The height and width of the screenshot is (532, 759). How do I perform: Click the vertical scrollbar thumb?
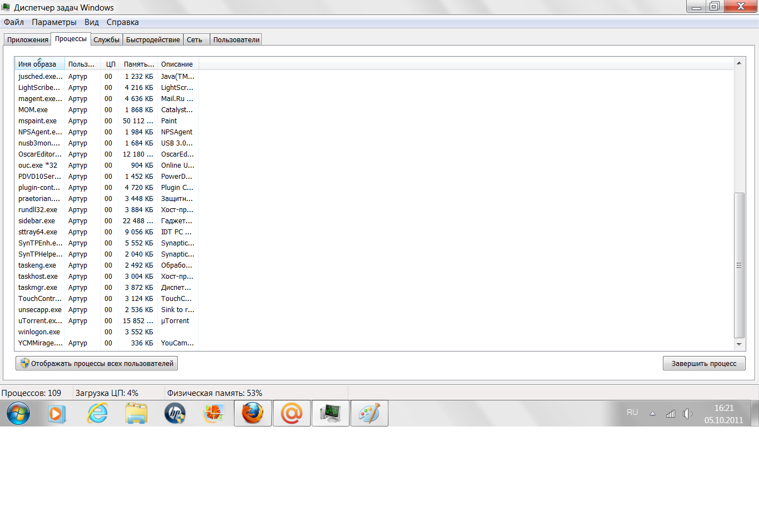point(739,265)
